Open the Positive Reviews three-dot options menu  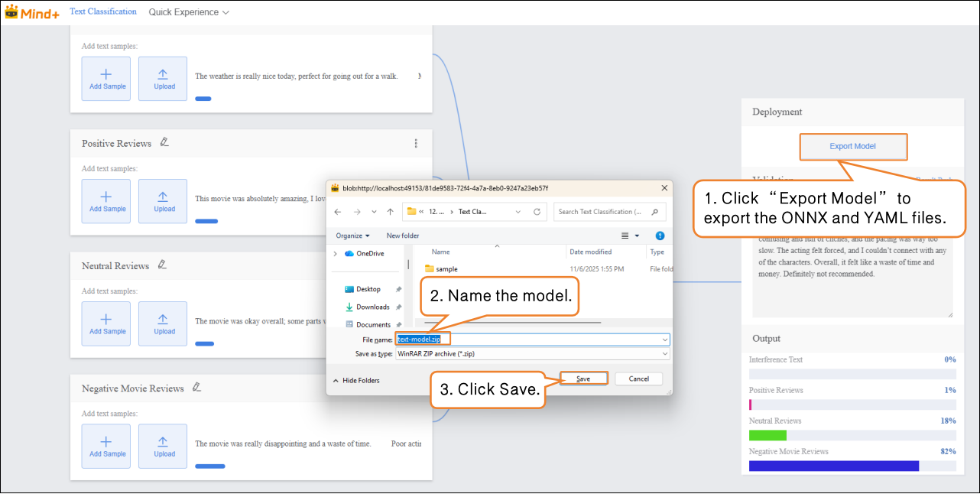click(416, 143)
